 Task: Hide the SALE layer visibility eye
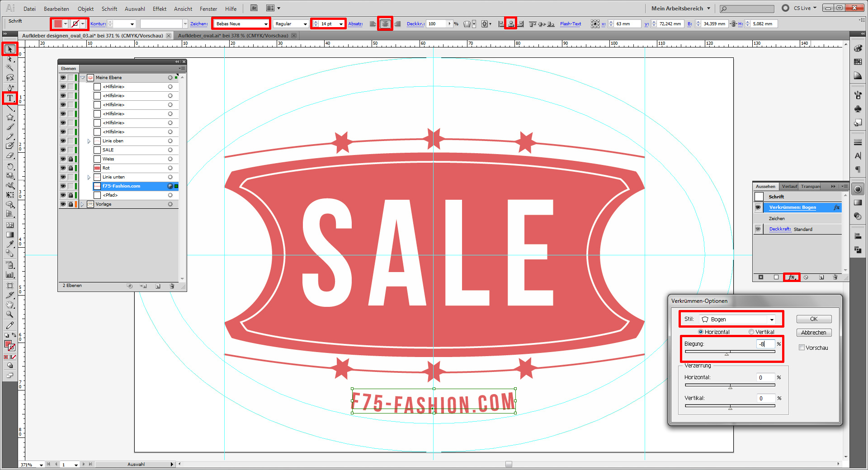(x=63, y=150)
